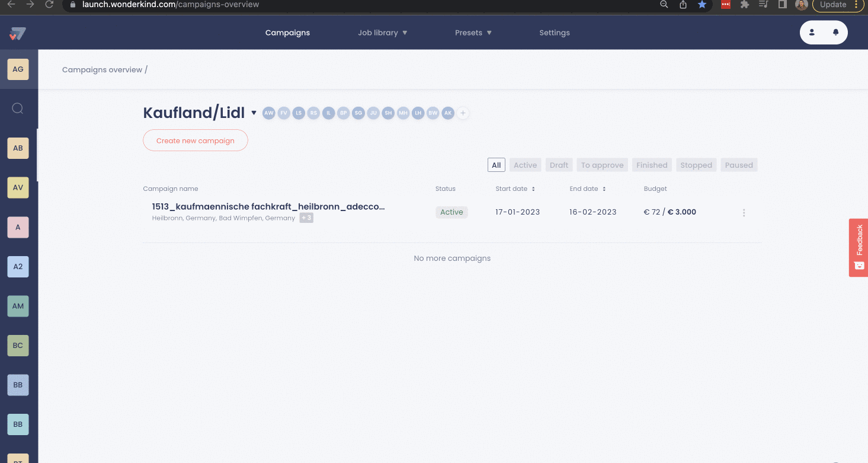
Task: Select the AV account tile
Action: 18,187
